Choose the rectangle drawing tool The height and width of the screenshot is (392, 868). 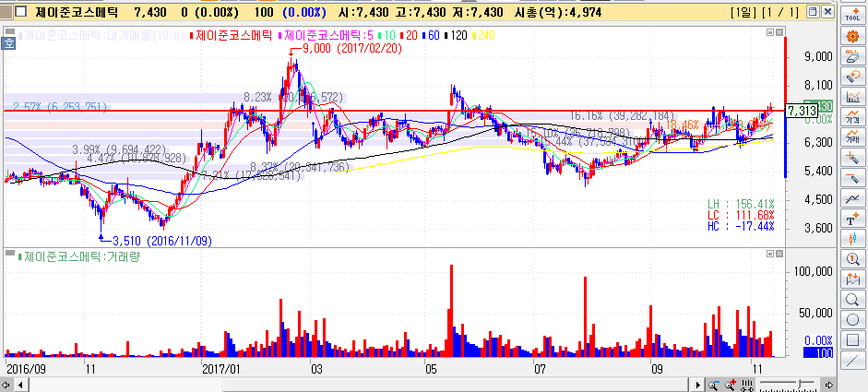(x=853, y=340)
